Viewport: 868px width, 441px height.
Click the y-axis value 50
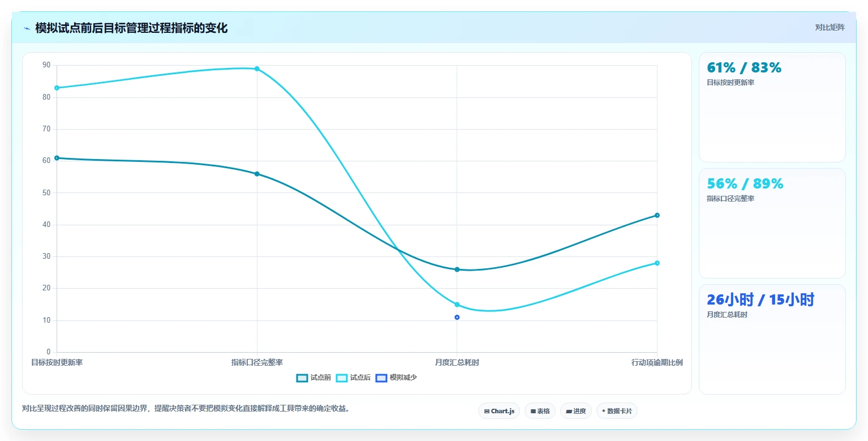coord(46,192)
